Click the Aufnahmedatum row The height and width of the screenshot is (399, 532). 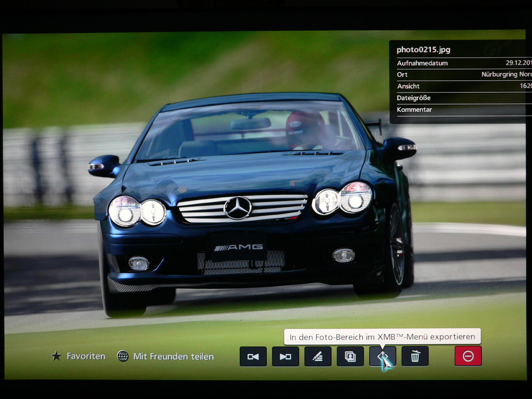464,63
